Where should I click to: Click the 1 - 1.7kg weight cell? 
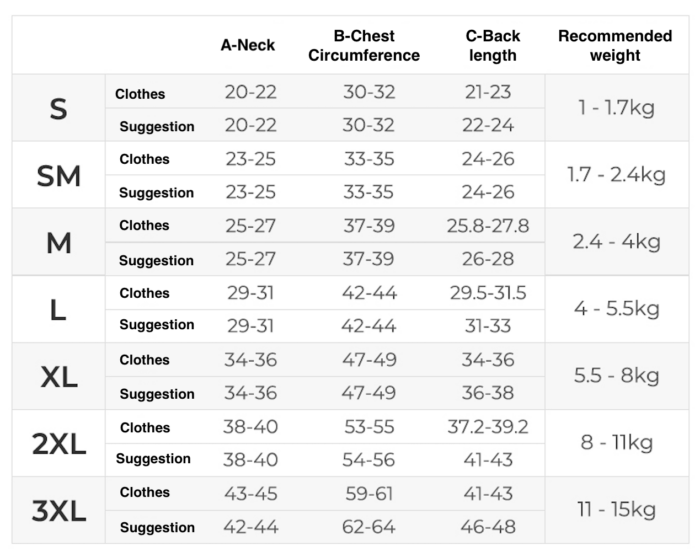[x=616, y=108]
